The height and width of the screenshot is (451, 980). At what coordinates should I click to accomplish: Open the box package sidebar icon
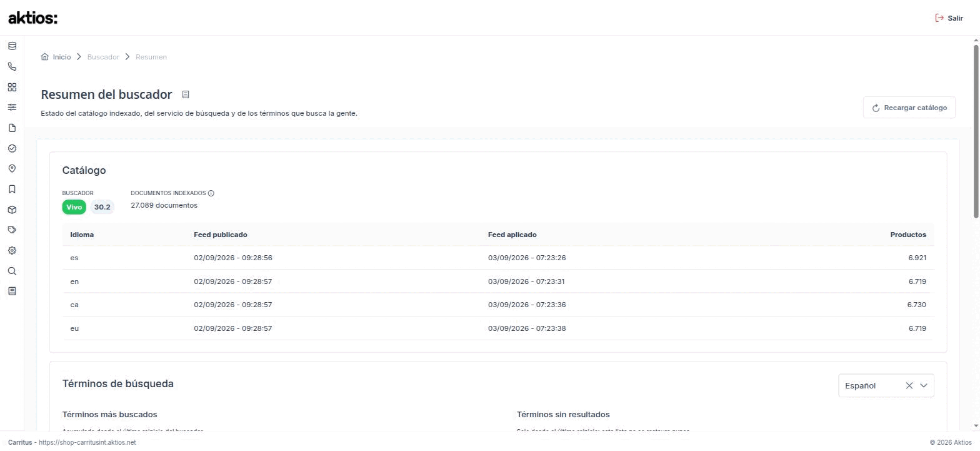tap(12, 210)
